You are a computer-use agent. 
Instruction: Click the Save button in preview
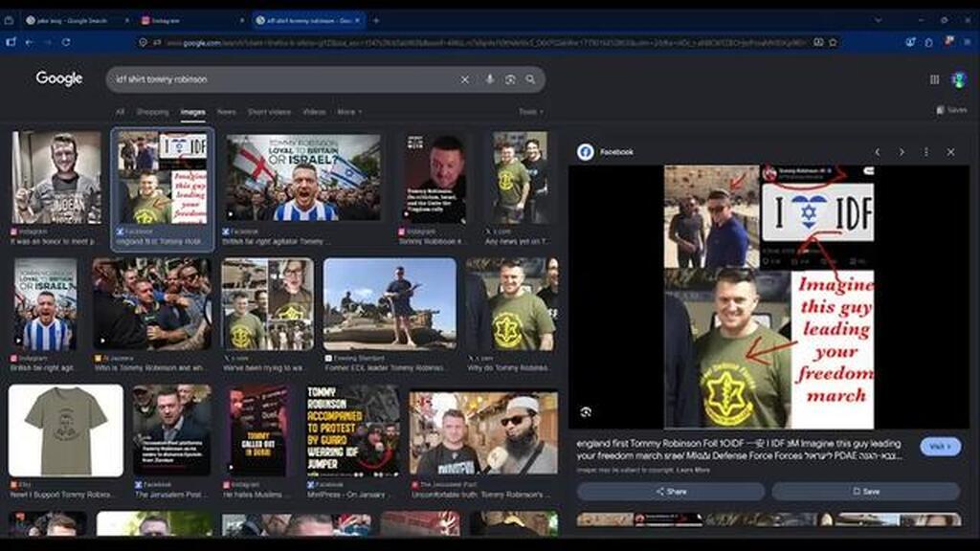click(866, 492)
